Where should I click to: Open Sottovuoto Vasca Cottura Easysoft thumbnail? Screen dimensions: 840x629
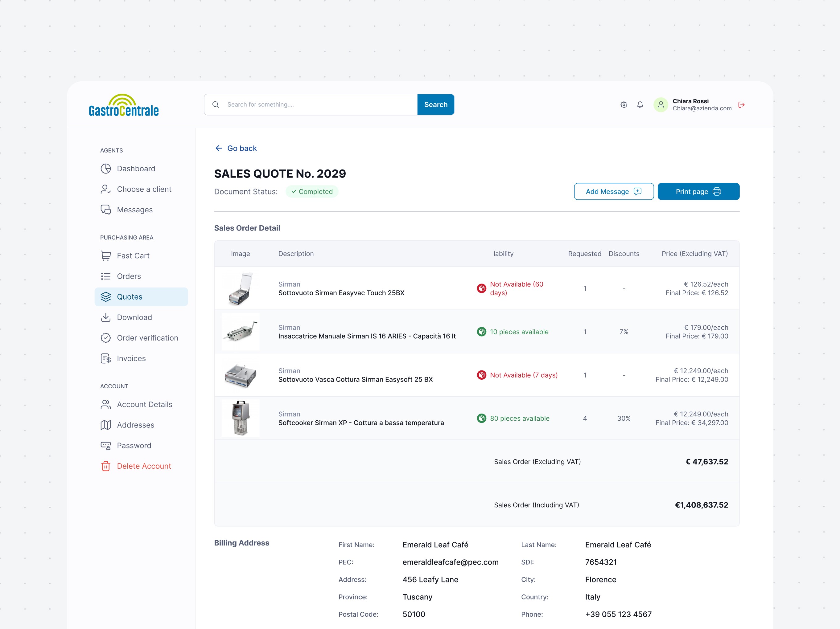pyautogui.click(x=241, y=375)
